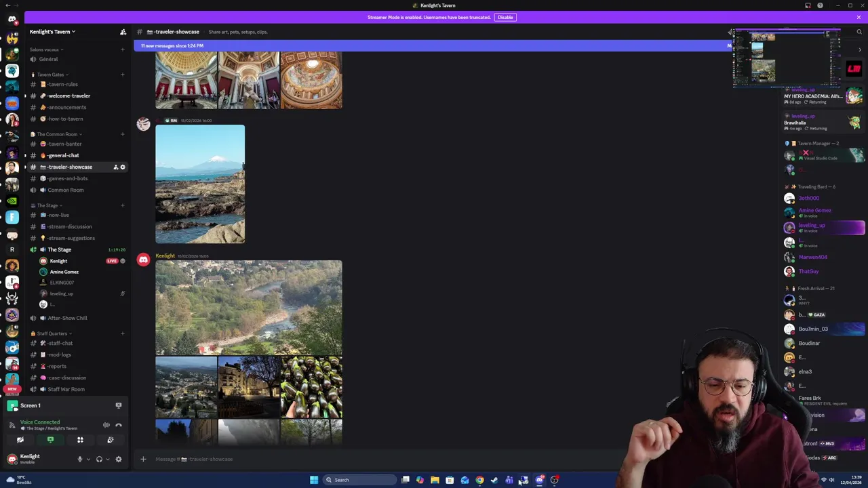Open the river valley landscape photo
The image size is (868, 488).
click(x=249, y=308)
